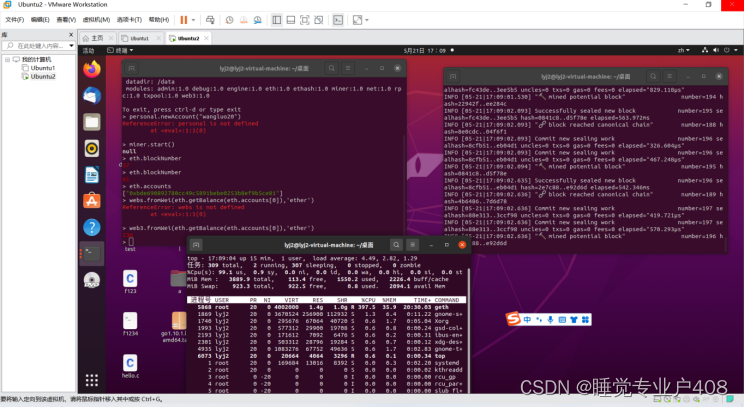
Task: Toggle the console view button
Action: (x=338, y=20)
